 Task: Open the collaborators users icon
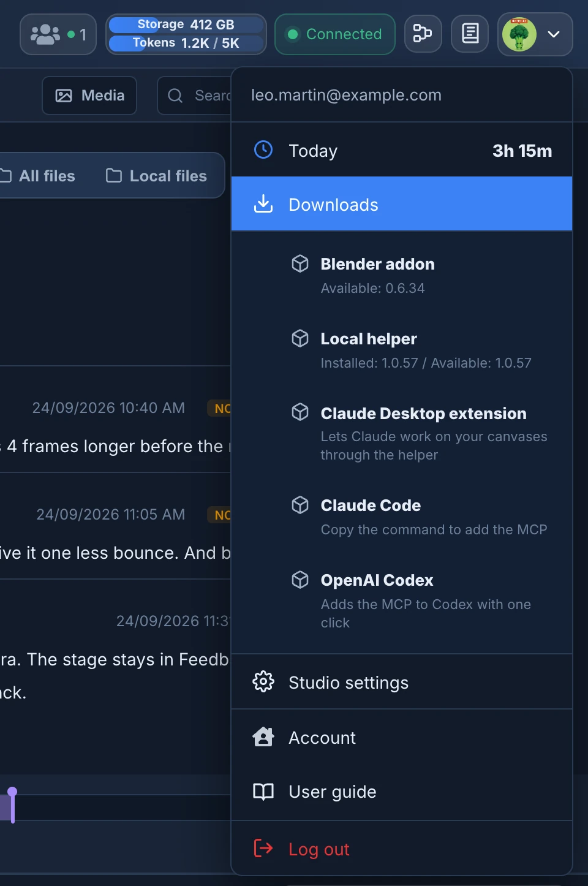45,34
